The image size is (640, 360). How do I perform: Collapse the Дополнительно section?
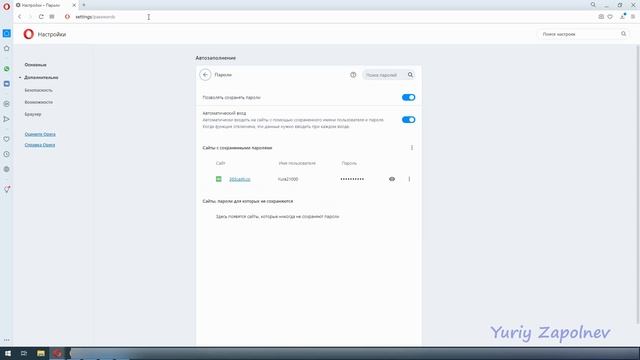tap(41, 78)
